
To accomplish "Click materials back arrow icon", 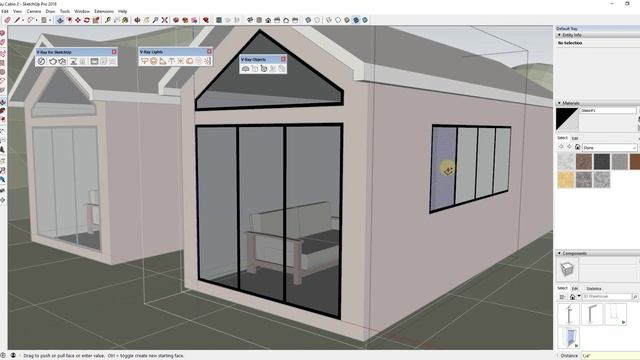I will tap(561, 147).
